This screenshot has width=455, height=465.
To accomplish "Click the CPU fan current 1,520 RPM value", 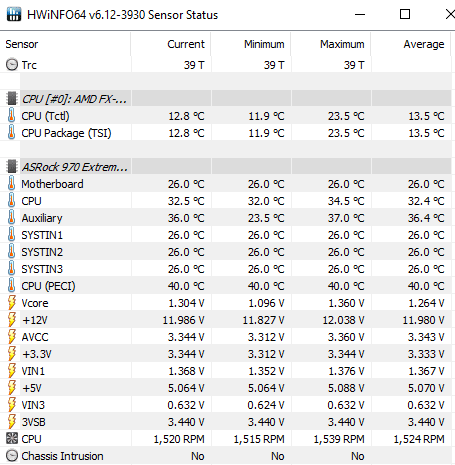I will (179, 439).
